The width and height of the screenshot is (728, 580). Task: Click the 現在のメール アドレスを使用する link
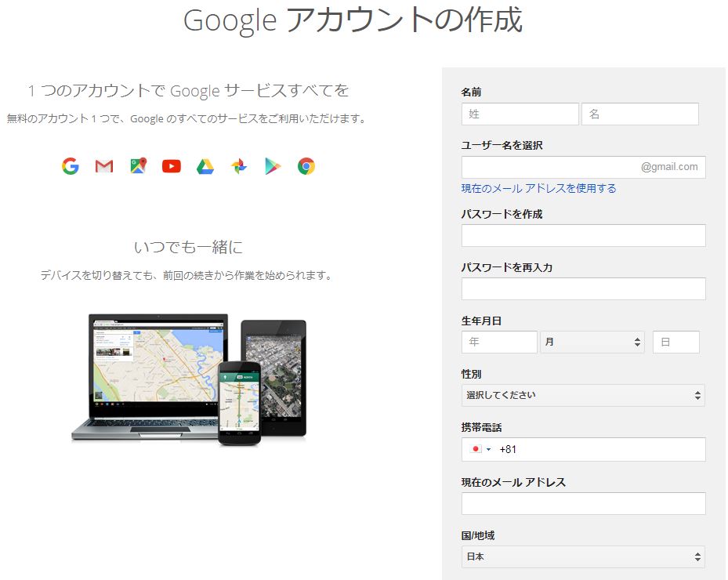pos(538,188)
